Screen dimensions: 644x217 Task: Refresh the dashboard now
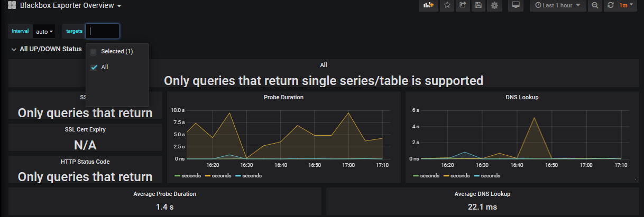[x=611, y=5]
